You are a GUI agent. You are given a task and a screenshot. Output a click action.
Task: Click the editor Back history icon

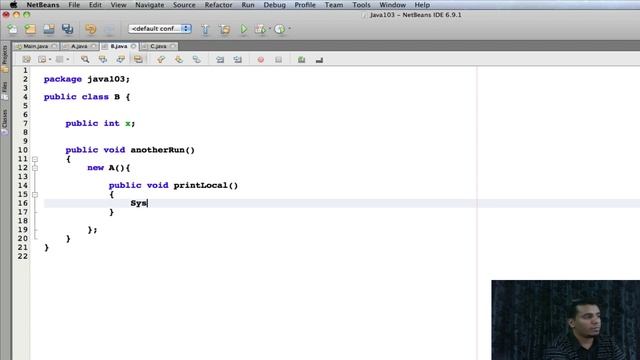(x=42, y=60)
